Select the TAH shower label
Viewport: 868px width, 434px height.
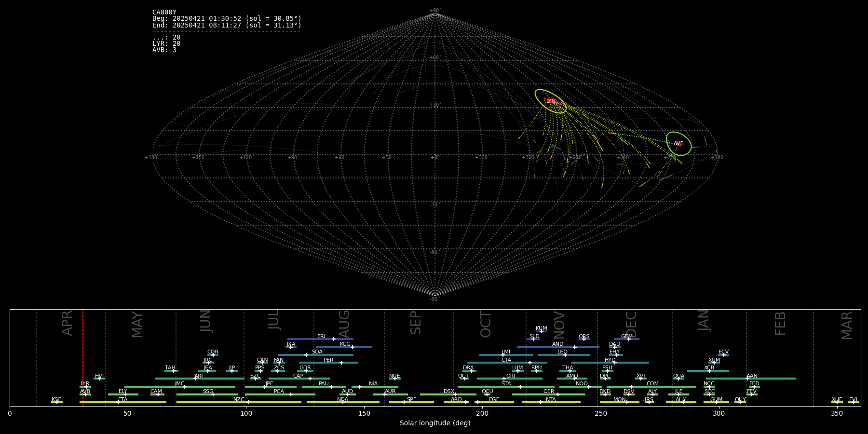170,368
